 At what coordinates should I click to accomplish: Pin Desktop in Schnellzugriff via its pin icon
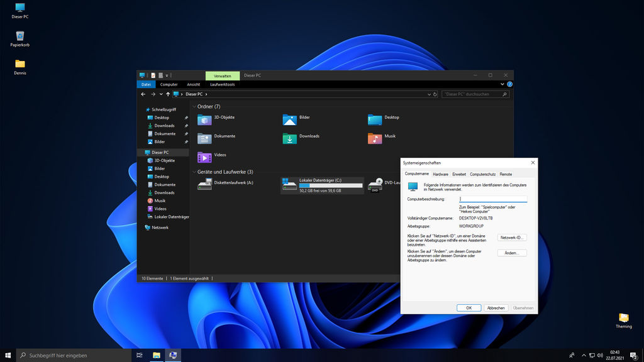tap(186, 117)
